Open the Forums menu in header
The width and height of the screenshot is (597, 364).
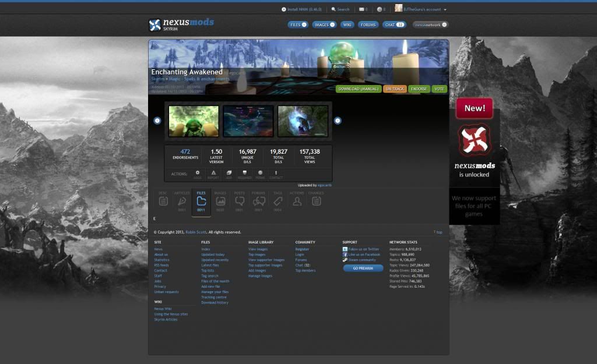point(368,24)
